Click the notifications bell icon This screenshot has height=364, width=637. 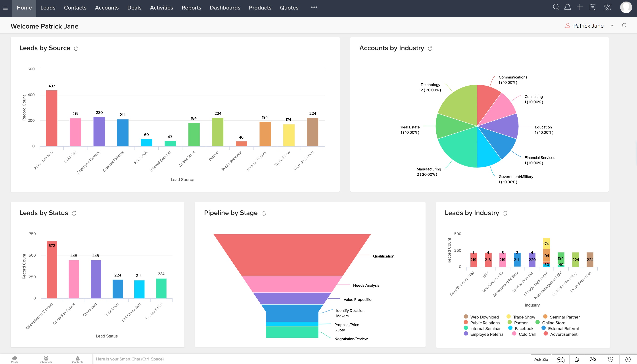pyautogui.click(x=568, y=8)
